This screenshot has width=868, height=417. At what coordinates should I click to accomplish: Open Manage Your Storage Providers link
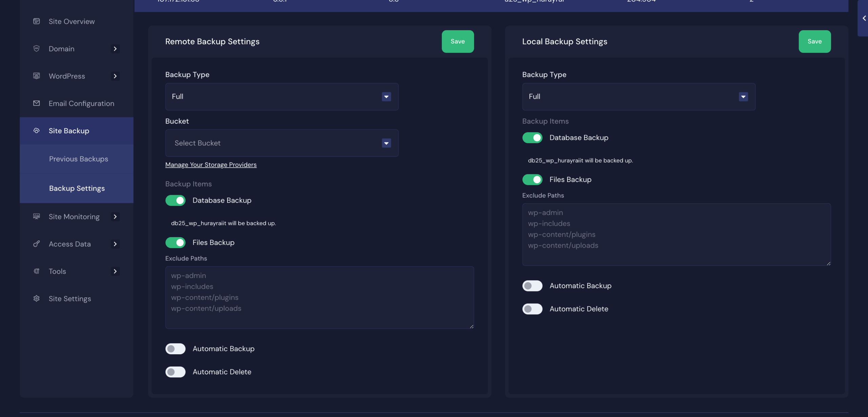[x=211, y=165]
